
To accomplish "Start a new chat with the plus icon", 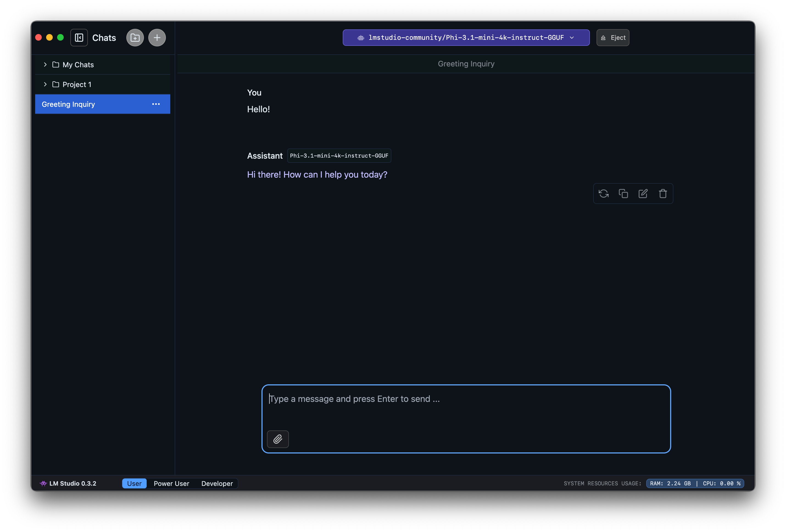I will click(157, 38).
